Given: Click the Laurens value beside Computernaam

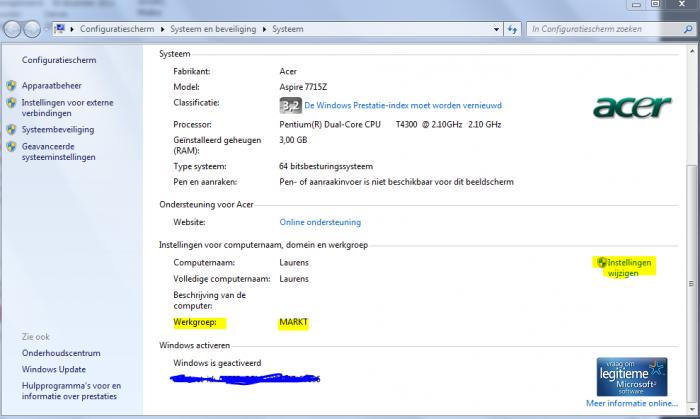Looking at the screenshot, I should point(294,262).
